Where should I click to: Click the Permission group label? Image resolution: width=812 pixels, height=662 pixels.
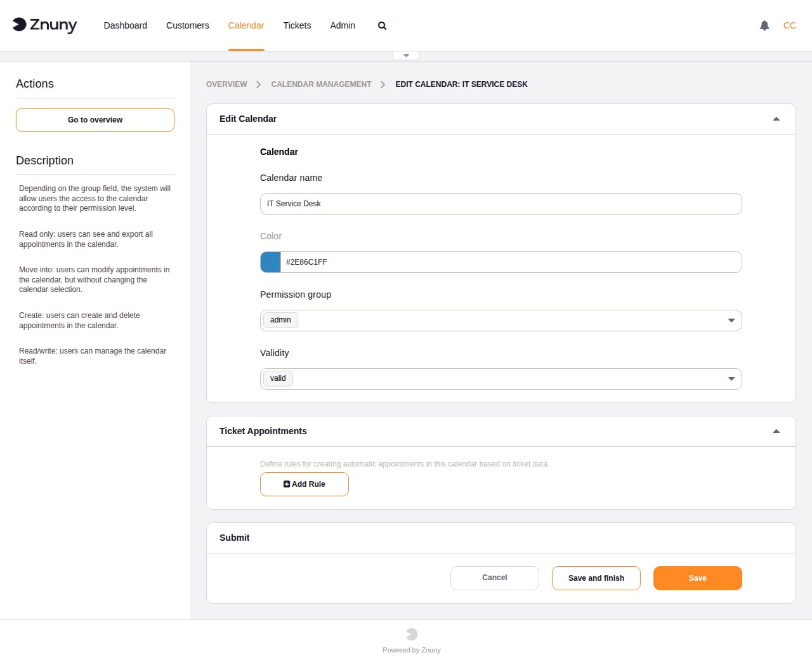coord(296,295)
